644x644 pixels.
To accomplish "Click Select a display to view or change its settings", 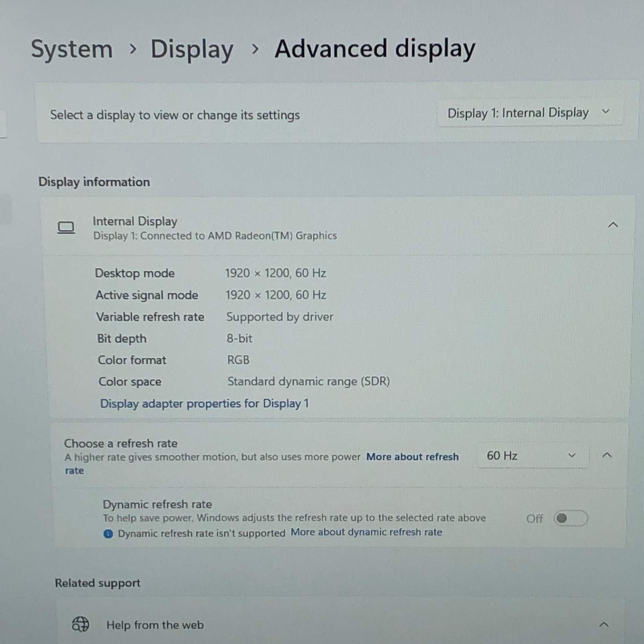I will (x=175, y=115).
